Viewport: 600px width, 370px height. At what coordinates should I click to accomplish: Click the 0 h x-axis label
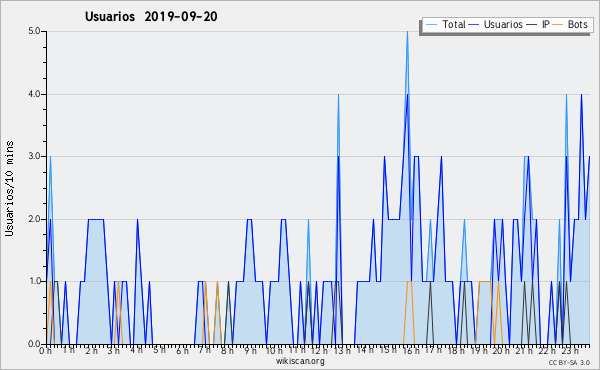pos(45,351)
